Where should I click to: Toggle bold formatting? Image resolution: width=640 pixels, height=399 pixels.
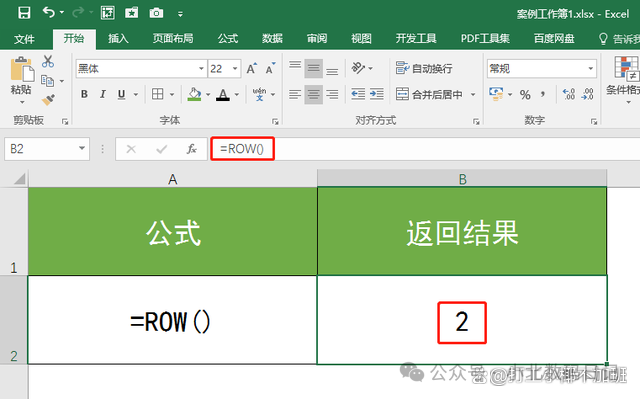(x=84, y=94)
